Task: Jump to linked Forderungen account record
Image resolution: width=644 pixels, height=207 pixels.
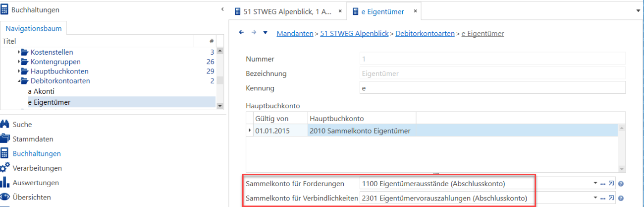Action: pyautogui.click(x=611, y=184)
